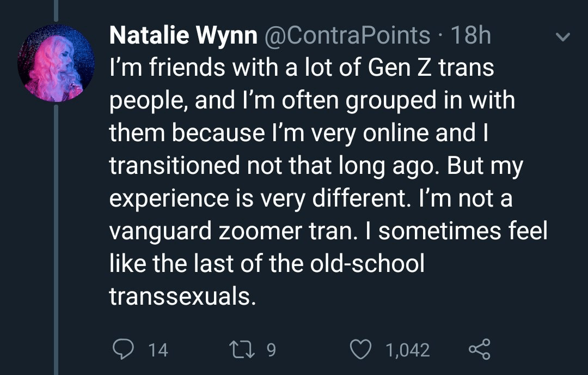588x375 pixels.
Task: Click the reply speech bubble icon
Action: pyautogui.click(x=123, y=349)
